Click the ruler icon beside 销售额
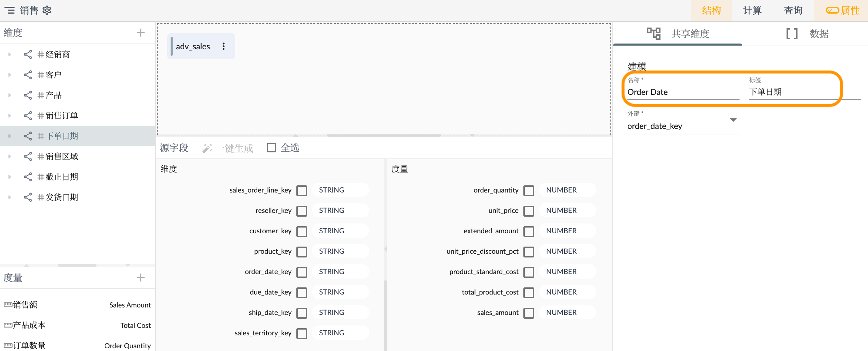This screenshot has width=868, height=351. click(8, 305)
